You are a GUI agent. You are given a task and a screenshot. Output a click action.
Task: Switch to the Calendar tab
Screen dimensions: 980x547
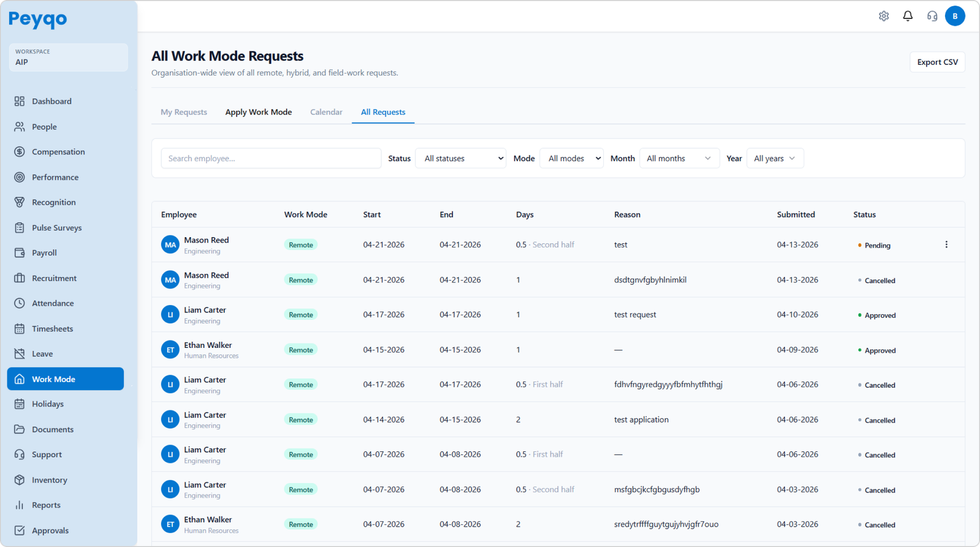(x=326, y=112)
